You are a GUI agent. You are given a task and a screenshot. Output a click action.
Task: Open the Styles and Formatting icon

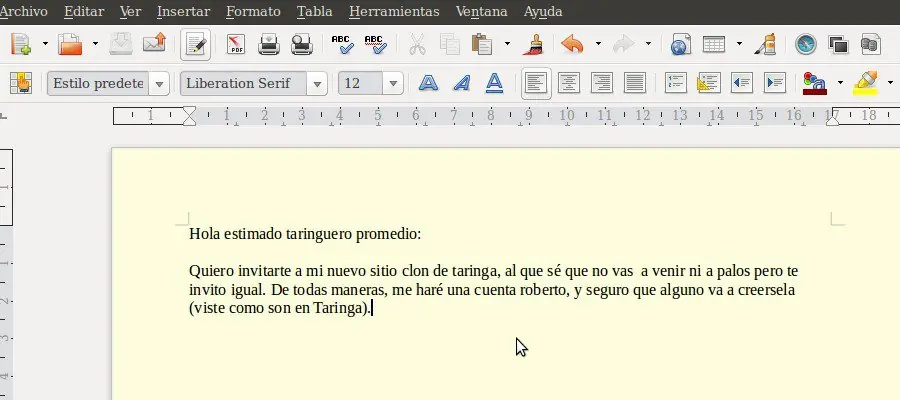click(x=21, y=83)
